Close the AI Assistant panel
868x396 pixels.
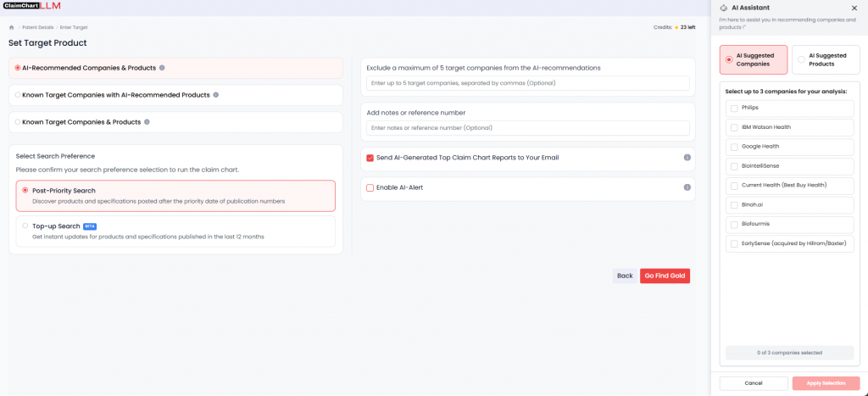(x=856, y=8)
